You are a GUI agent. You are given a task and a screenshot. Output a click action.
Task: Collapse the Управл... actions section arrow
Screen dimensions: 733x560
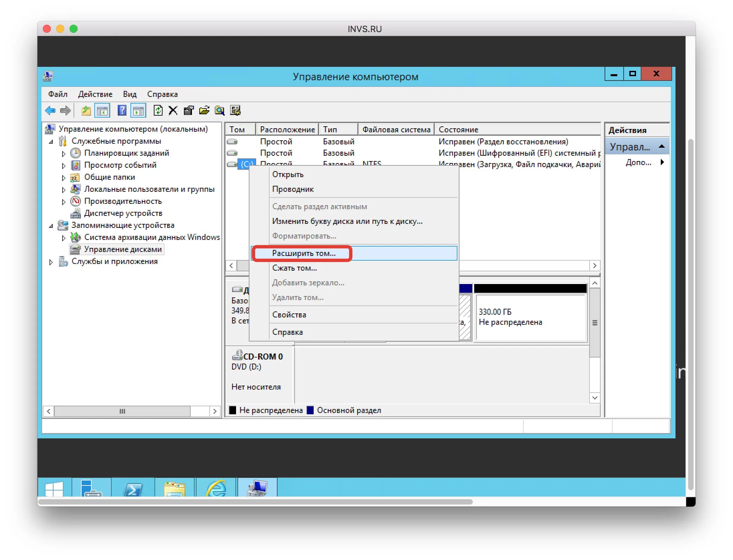coord(661,147)
